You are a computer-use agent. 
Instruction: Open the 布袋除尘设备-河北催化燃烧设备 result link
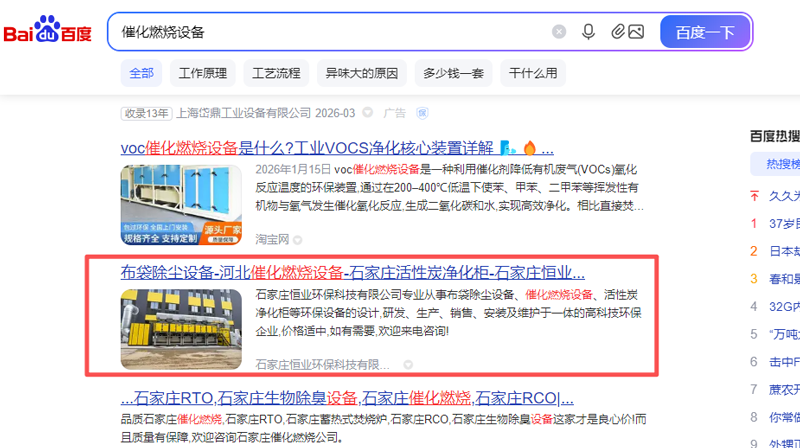[x=352, y=272]
